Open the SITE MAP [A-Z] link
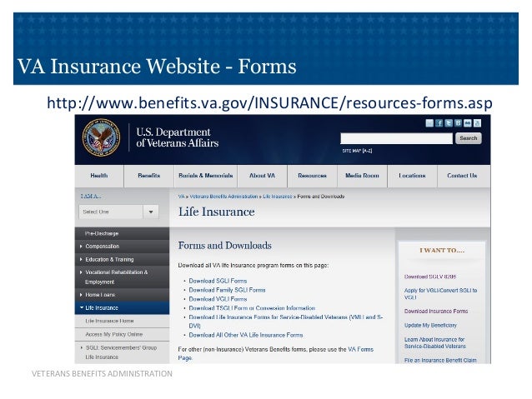 357,151
